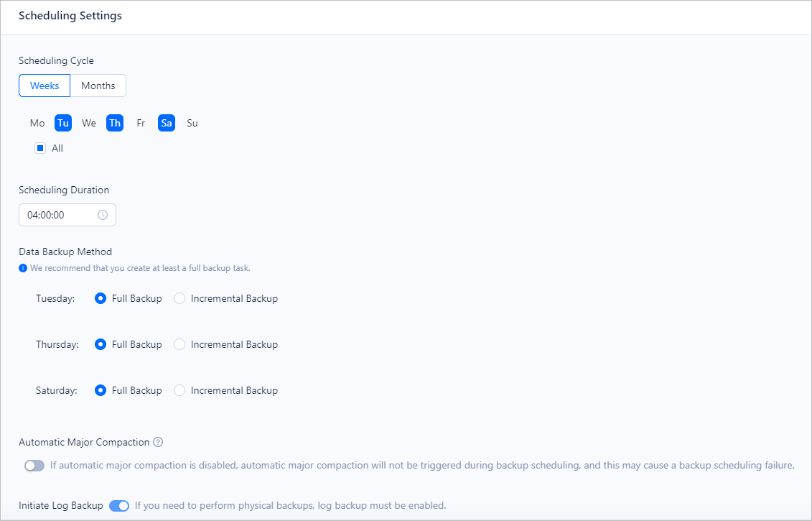Click the clock icon in Scheduling Duration
The image size is (812, 521).
point(103,215)
